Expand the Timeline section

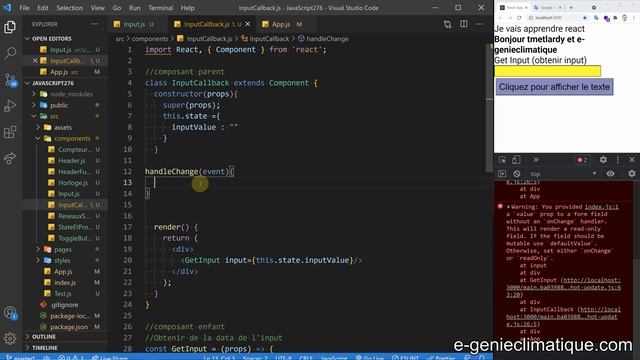click(x=44, y=348)
